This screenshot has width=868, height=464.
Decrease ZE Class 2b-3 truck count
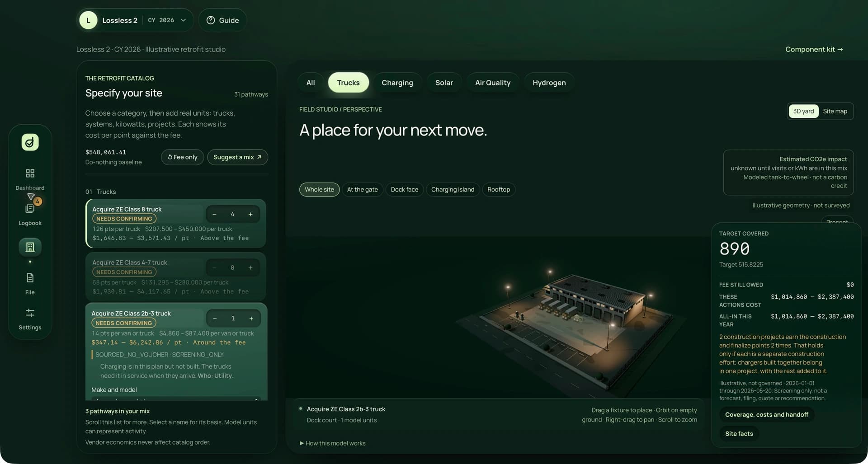[x=215, y=319]
